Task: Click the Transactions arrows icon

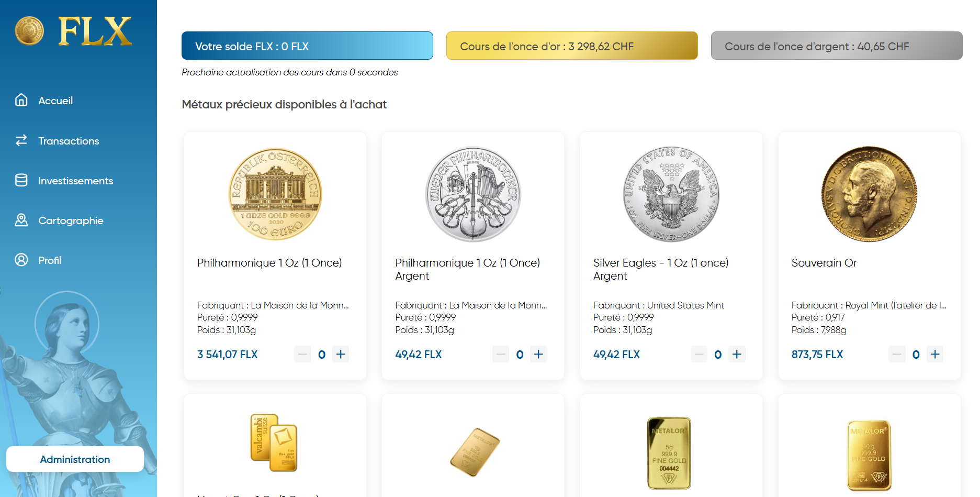Action: point(21,140)
